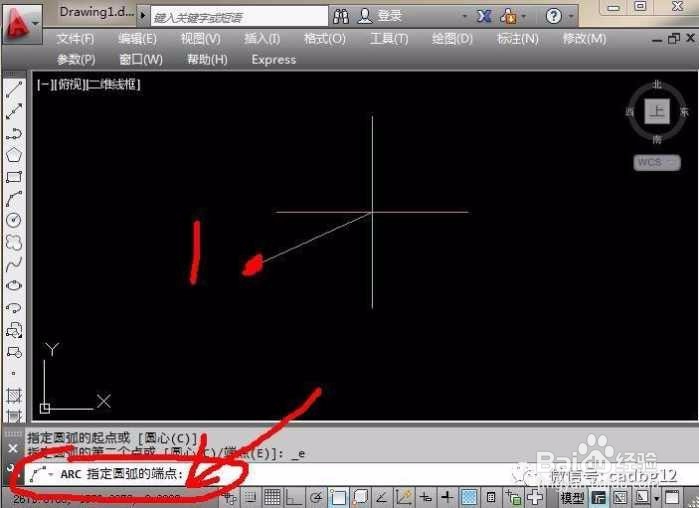Viewport: 699px width, 508px height.
Task: Open the 文件(F) menu
Action: (x=75, y=39)
